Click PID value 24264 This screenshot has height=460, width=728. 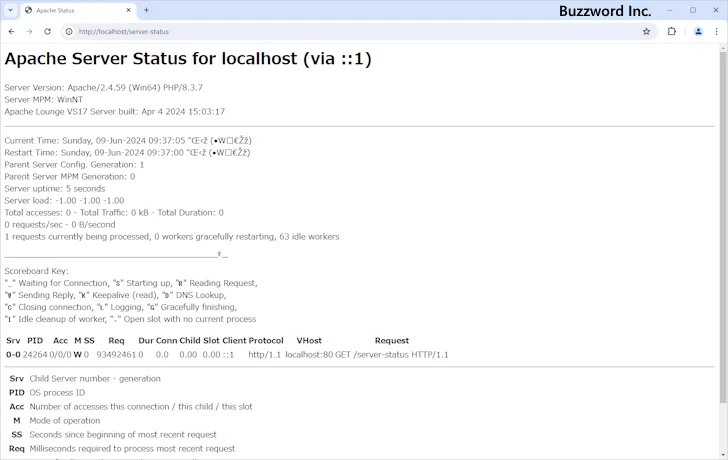35,355
